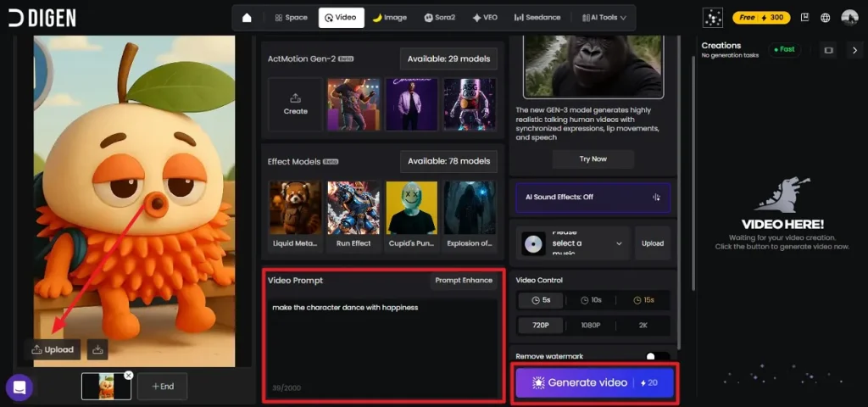Select 2K resolution
The width and height of the screenshot is (868, 407).
point(643,325)
